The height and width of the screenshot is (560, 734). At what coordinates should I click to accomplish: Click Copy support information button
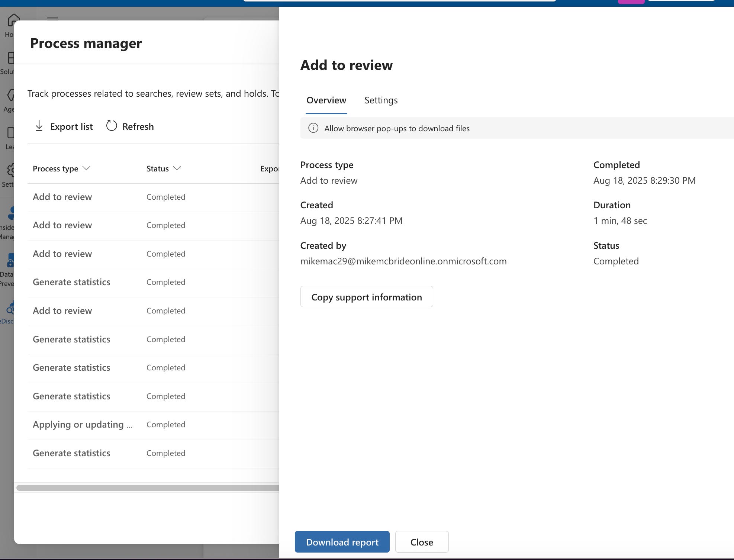coord(366,297)
